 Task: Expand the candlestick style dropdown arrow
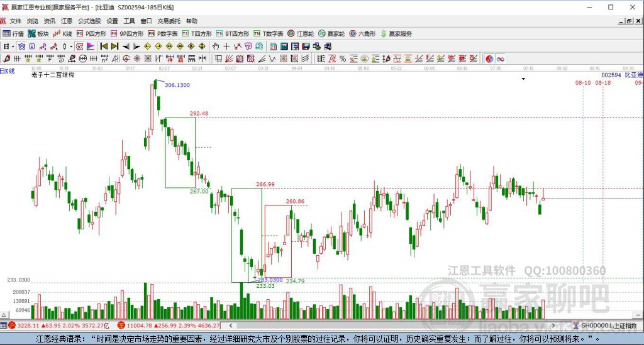(70, 47)
